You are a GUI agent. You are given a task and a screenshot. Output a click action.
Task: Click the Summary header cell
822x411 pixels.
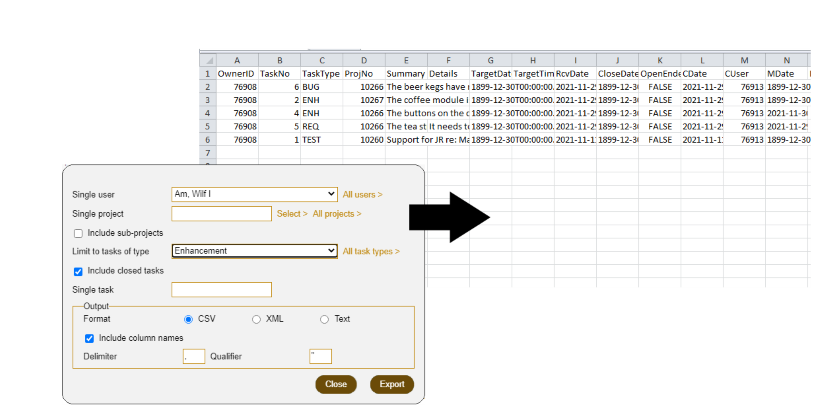pos(406,74)
